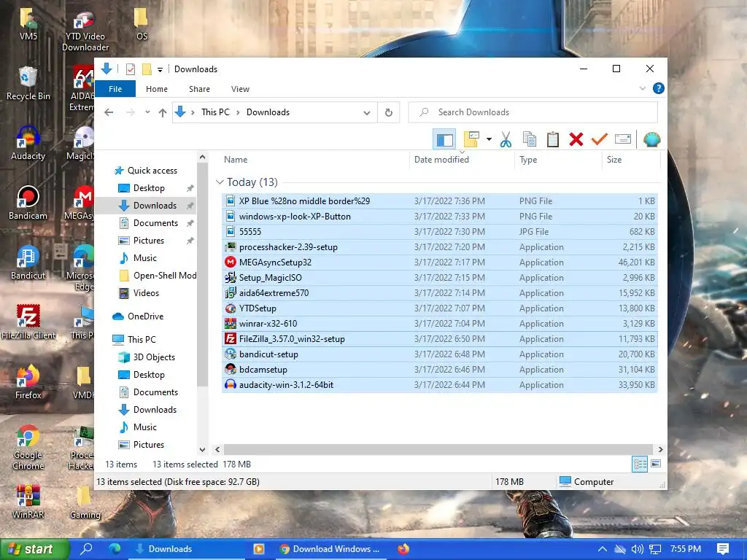
Task: Sort by the Date modified column header
Action: [462, 160]
